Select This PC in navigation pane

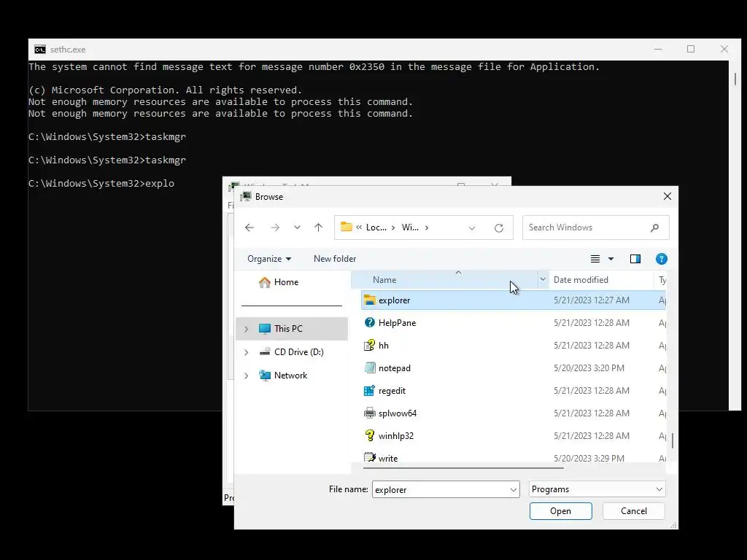click(x=288, y=329)
